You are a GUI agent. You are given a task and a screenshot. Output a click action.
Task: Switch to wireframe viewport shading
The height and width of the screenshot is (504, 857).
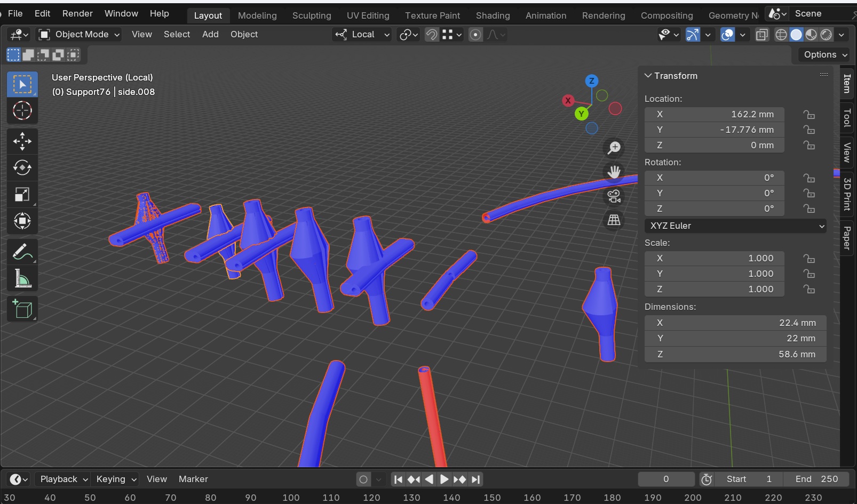[x=781, y=35]
